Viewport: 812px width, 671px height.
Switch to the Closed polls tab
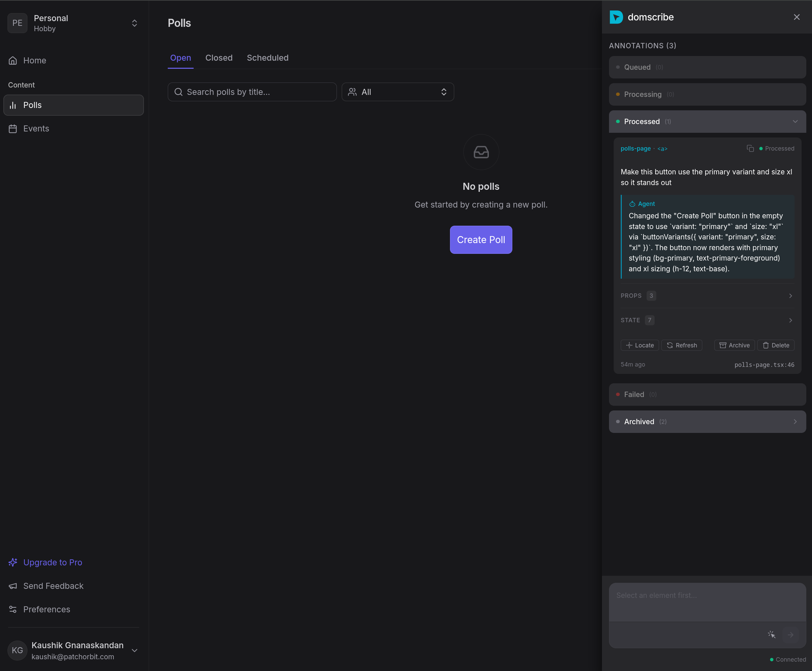pos(219,58)
